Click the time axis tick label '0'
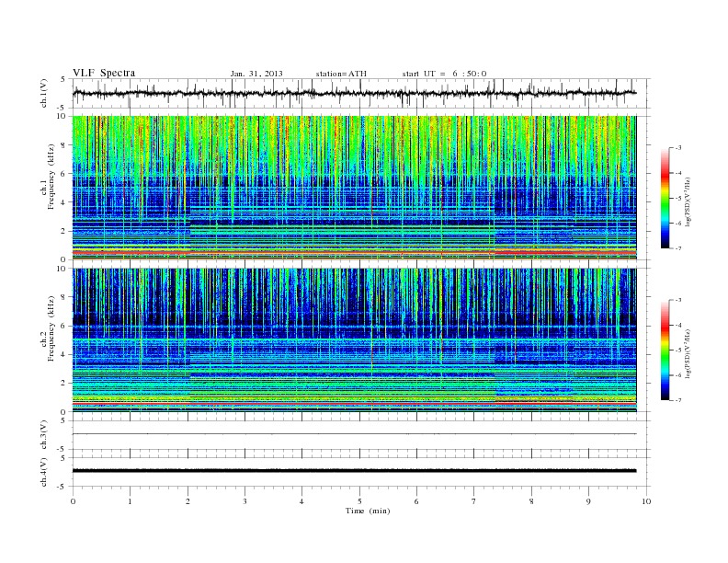The height and width of the screenshot is (563, 728). pos(73,501)
